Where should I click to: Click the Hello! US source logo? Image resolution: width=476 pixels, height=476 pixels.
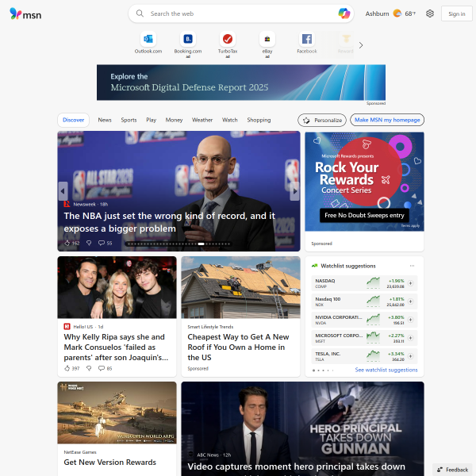[67, 326]
